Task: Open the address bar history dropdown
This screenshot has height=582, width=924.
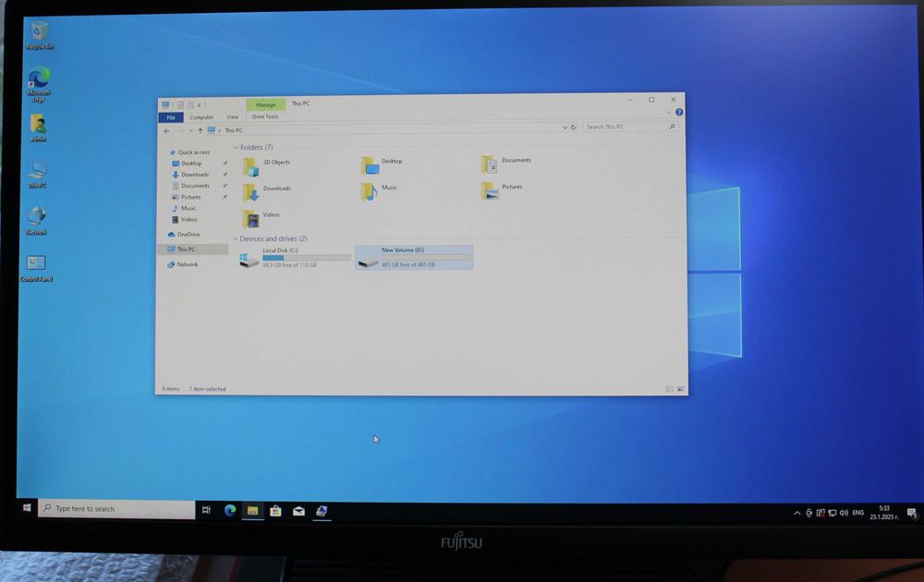Action: (x=565, y=127)
